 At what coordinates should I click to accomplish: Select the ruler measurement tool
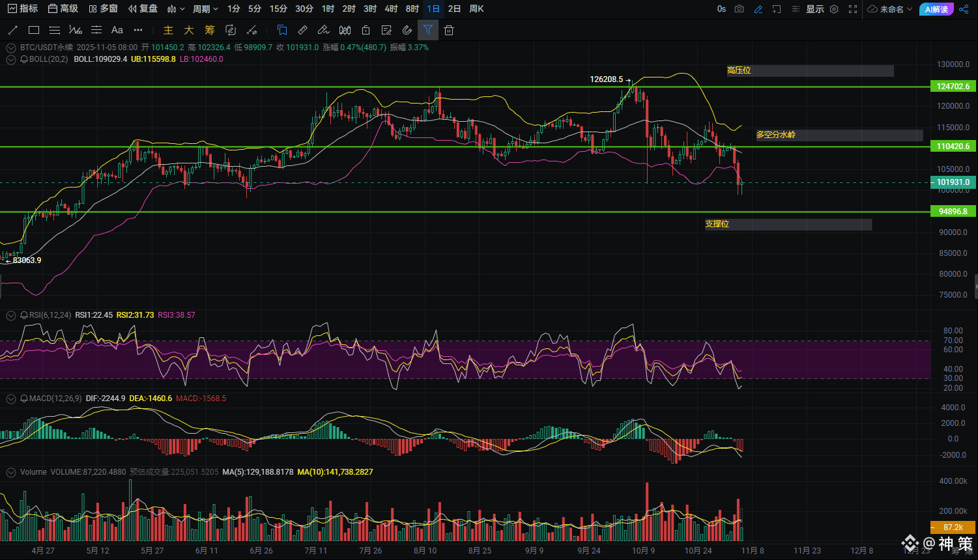302,30
